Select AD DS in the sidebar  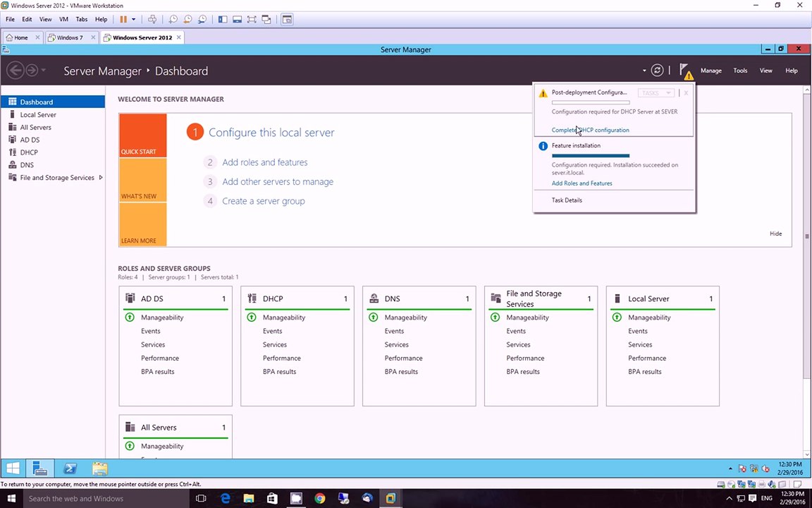coord(53,140)
